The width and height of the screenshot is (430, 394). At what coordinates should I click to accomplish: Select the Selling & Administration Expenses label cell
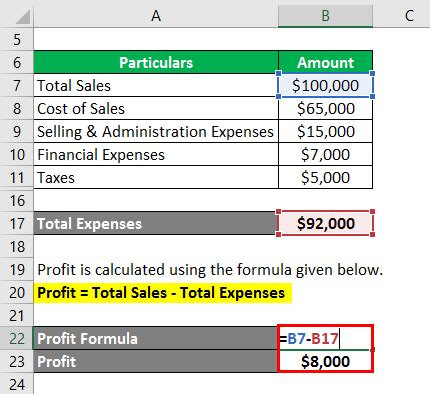pyautogui.click(x=156, y=131)
